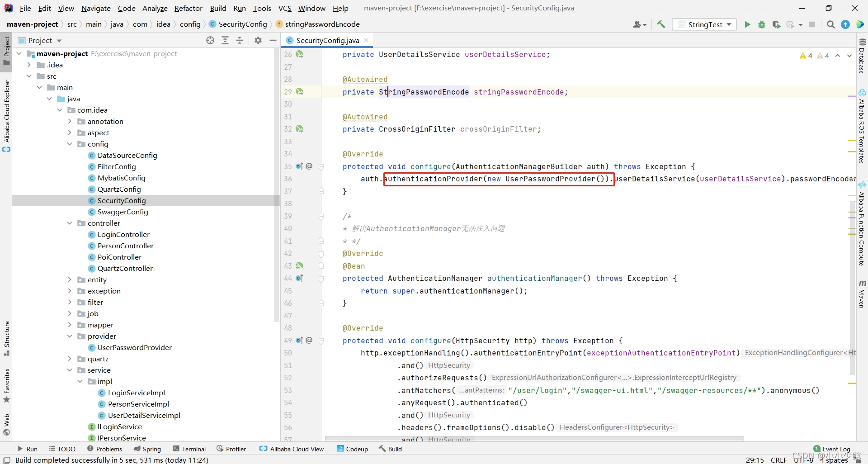Image resolution: width=868 pixels, height=464 pixels.
Task: Run the StringTest configuration
Action: [x=747, y=24]
